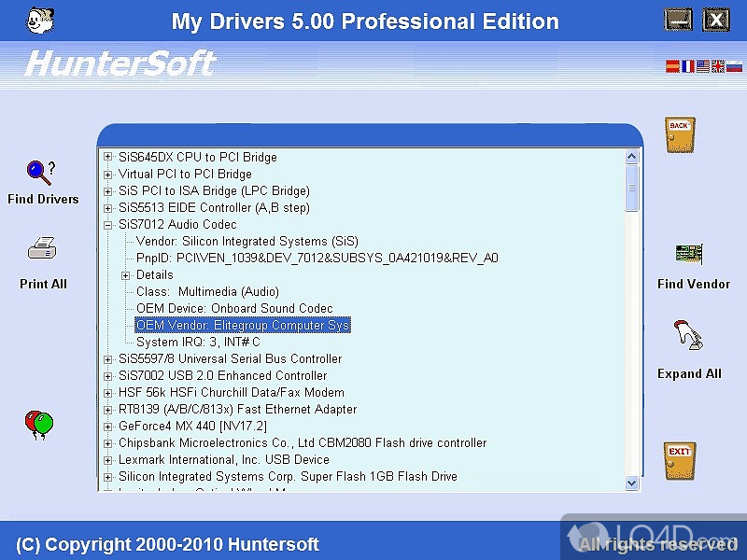
Task: Select HSF 56k HSFi Churchill Data/Fax Modem
Action: point(231,392)
